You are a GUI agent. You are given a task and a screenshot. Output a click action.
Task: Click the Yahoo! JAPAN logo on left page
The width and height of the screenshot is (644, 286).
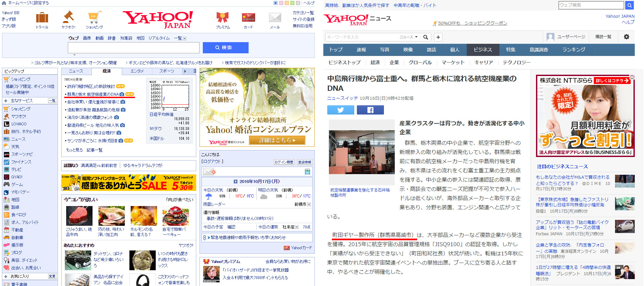157,19
